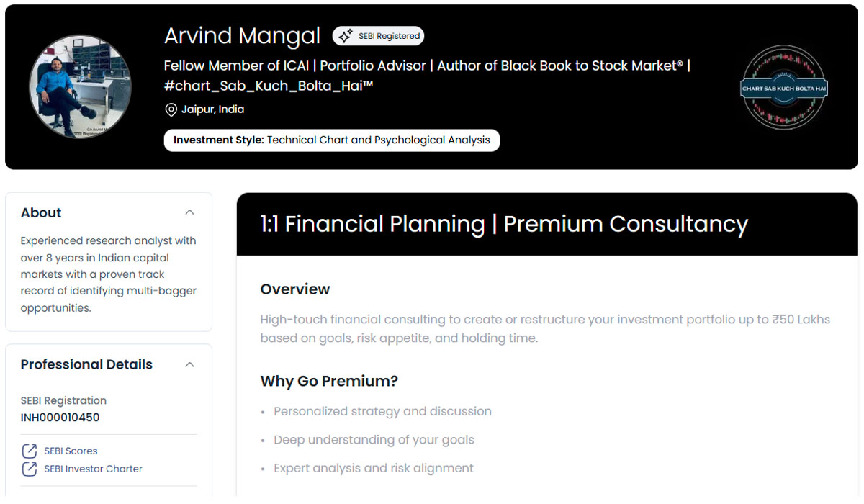Viewport: 864px width, 504px height.
Task: Click the location pin icon beside Jaipur, India
Action: point(171,109)
